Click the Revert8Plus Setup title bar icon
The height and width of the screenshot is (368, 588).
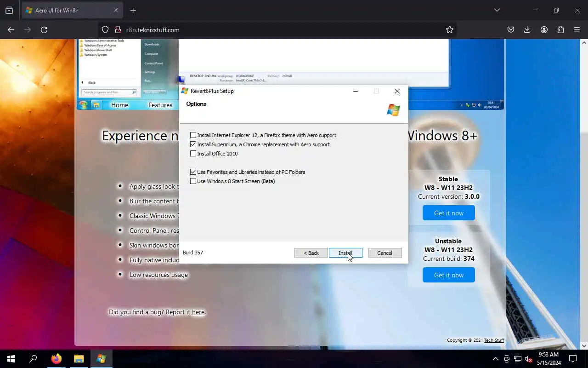(185, 91)
